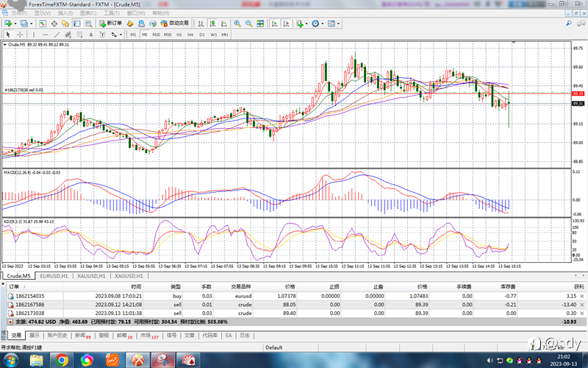Viewport: 588px width, 368px height.
Task: Toggle the Terminal panel toolbar icon
Action: 77,24
